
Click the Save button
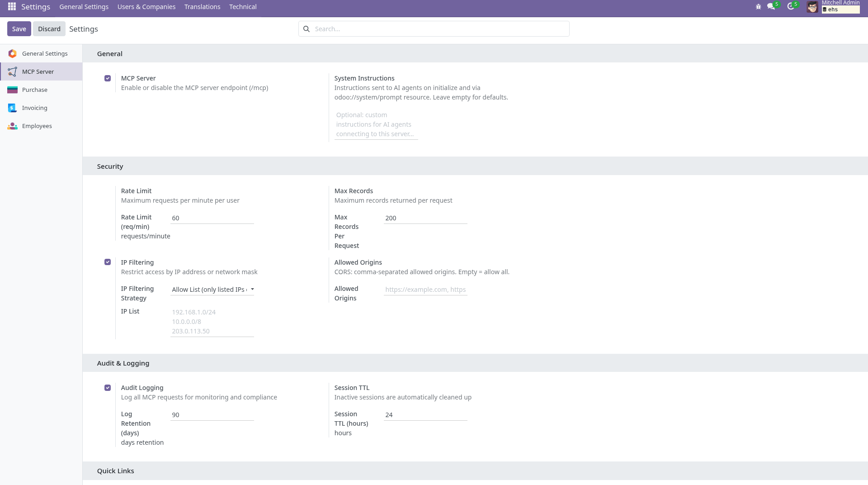19,29
